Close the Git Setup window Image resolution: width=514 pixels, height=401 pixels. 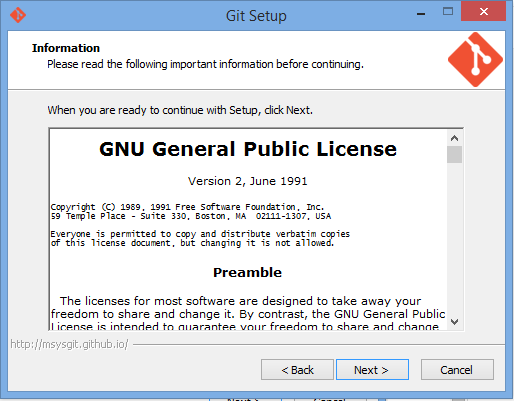[483, 12]
